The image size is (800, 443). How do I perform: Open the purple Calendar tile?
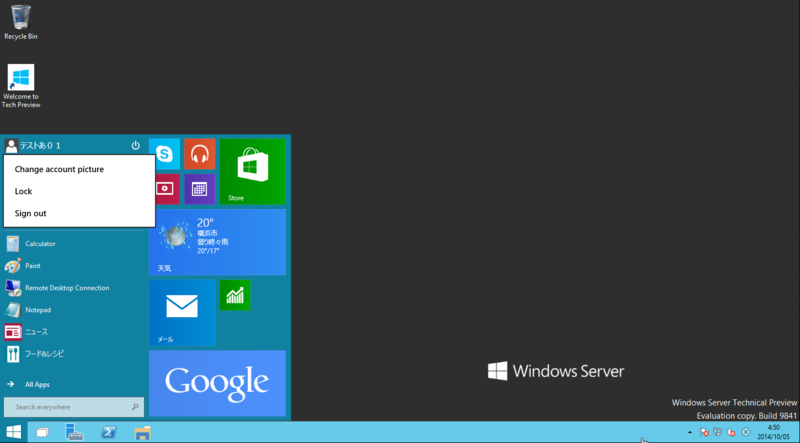199,189
